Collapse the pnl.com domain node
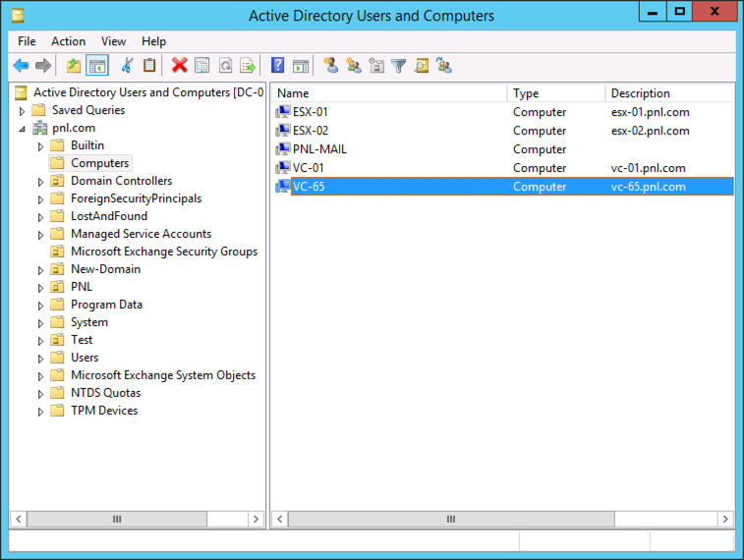This screenshot has height=560, width=744. (x=22, y=129)
